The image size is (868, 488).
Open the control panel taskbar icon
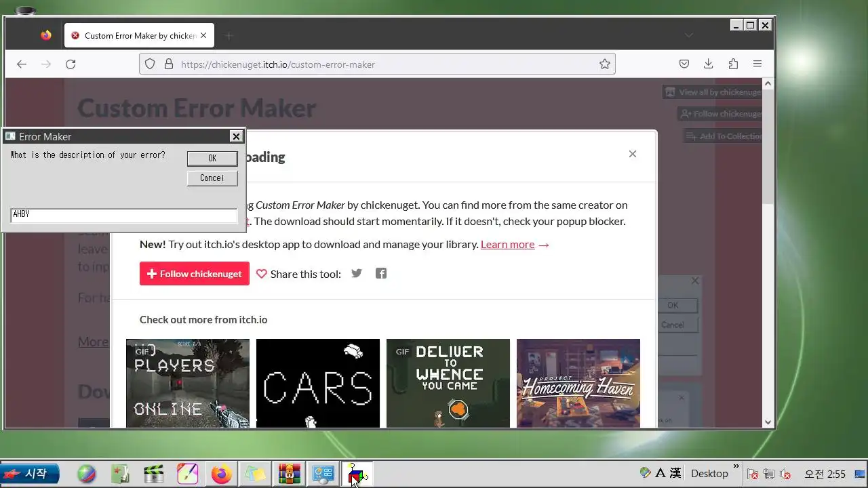[x=323, y=474]
